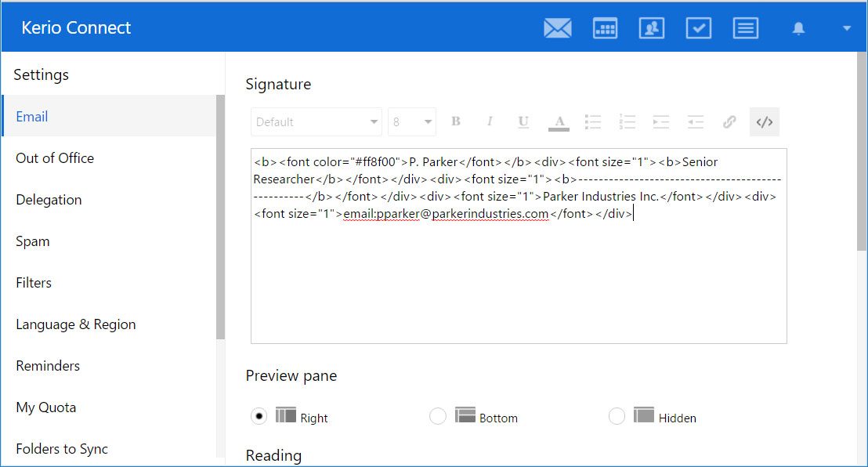
Task: Insert a numbered list
Action: pyautogui.click(x=627, y=122)
